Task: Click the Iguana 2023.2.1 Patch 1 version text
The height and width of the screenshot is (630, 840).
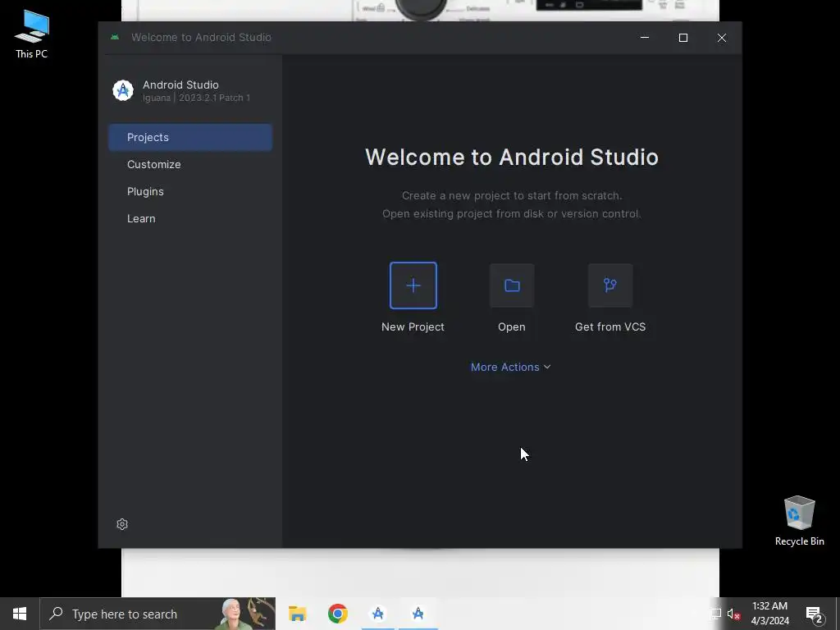Action: tap(196, 98)
